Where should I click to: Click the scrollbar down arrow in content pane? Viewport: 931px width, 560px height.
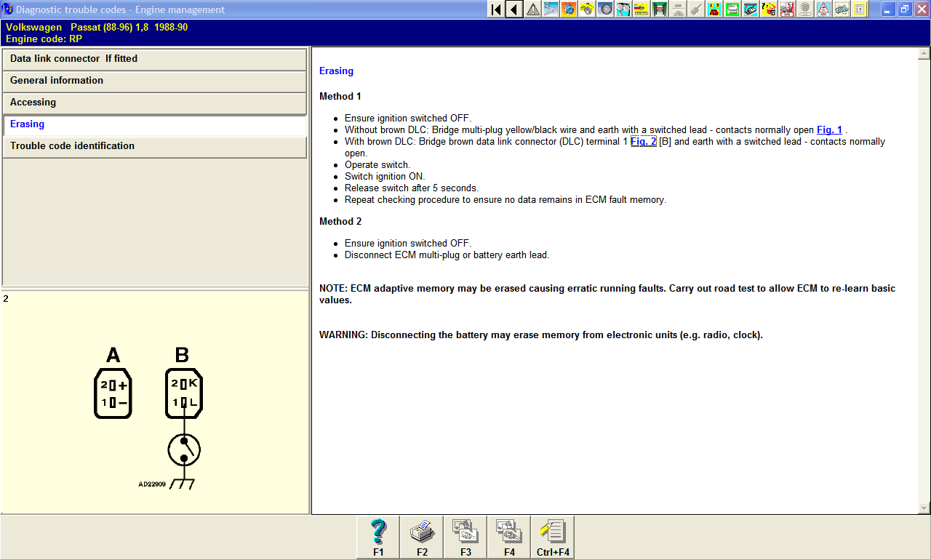tap(924, 508)
